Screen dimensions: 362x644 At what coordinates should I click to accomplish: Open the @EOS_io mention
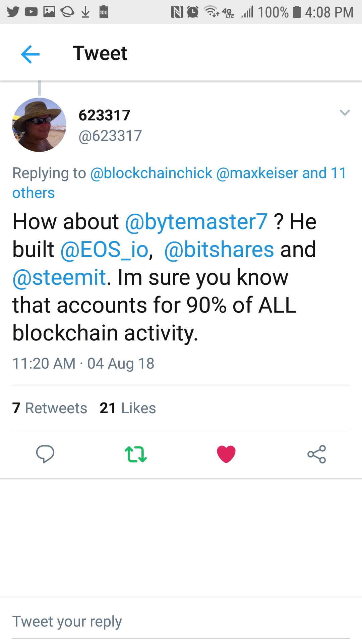tap(104, 250)
